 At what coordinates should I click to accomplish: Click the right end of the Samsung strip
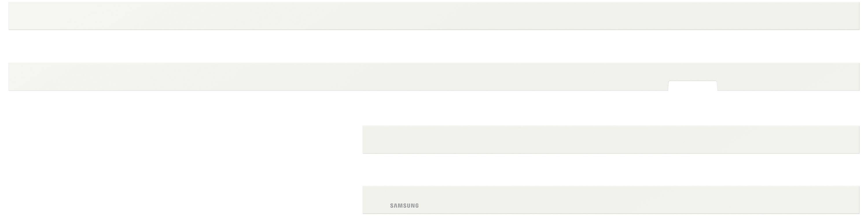pos(854,200)
